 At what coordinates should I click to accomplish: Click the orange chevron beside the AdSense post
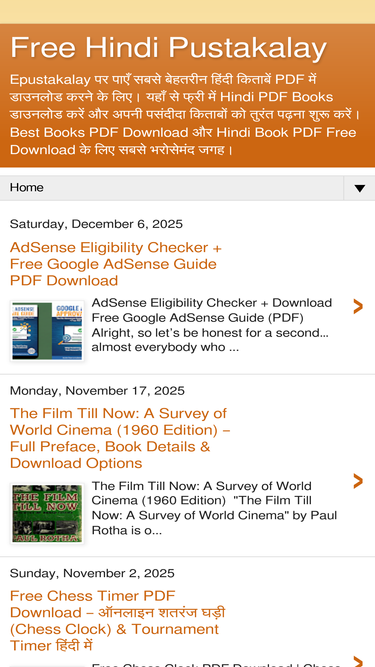point(358,306)
